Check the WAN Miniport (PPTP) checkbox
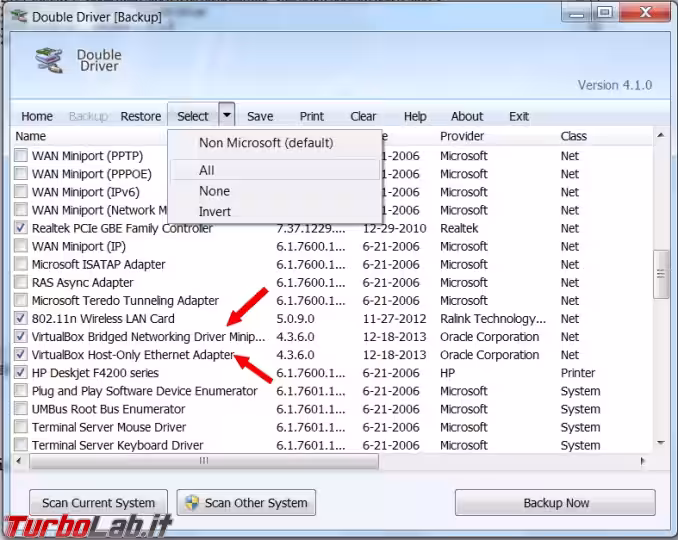Image resolution: width=678 pixels, height=540 pixels. point(21,155)
